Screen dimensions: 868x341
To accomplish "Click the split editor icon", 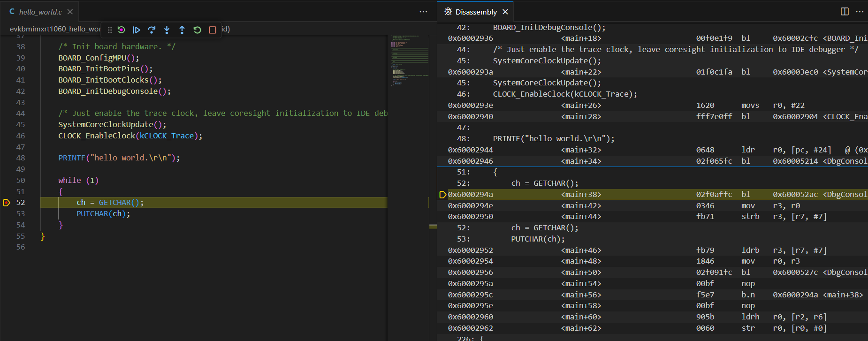I will point(845,12).
